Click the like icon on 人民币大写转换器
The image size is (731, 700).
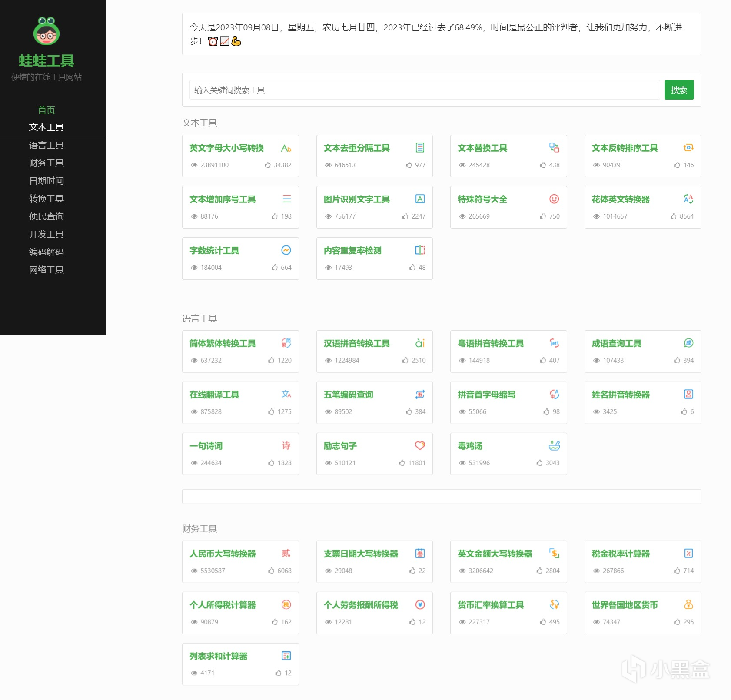(x=271, y=571)
